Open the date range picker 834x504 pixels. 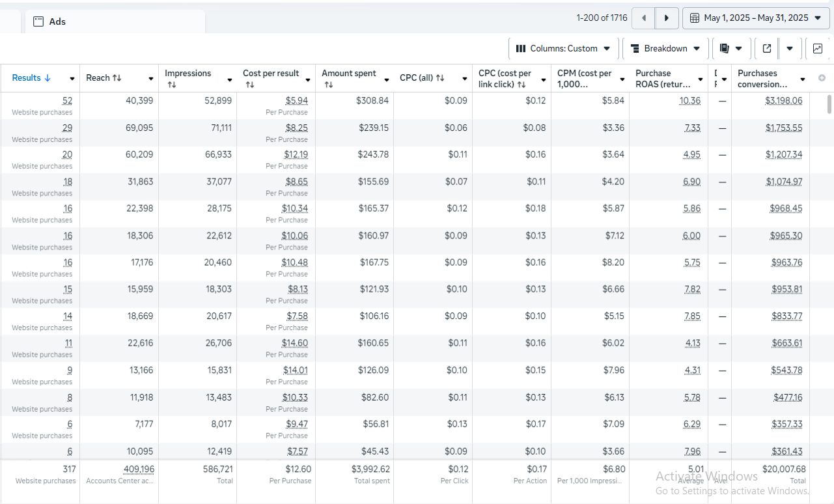coord(756,18)
